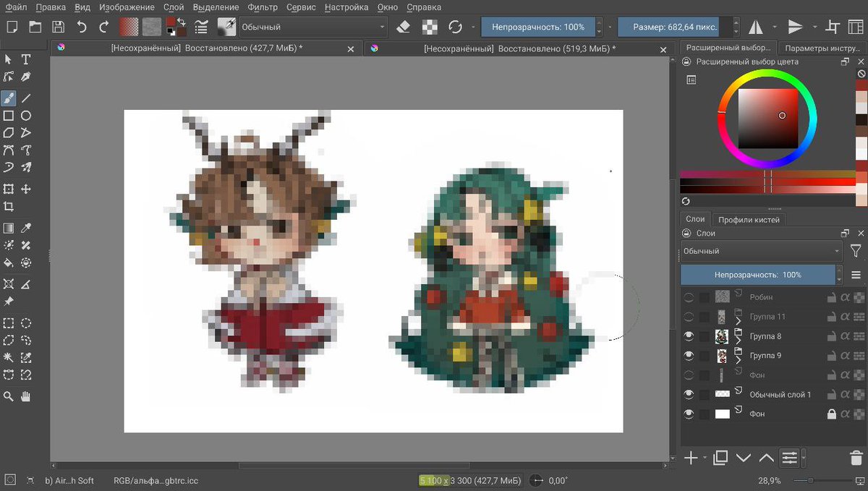This screenshot has height=491, width=868.
Task: Select the shape selection arrow tool
Action: [x=9, y=59]
